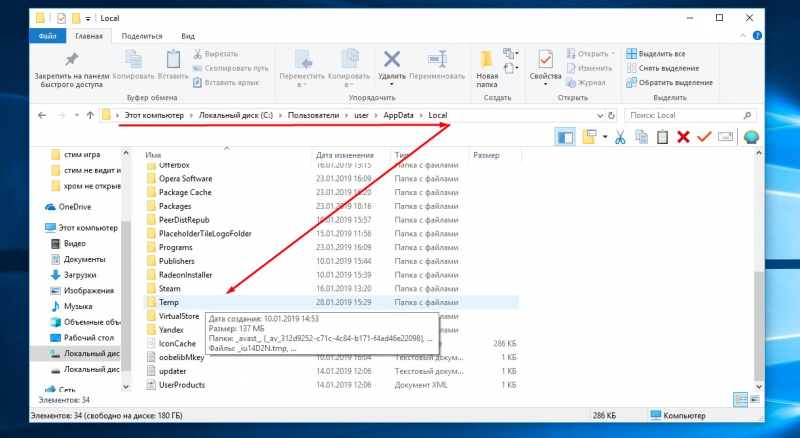The height and width of the screenshot is (438, 800).
Task: Pin folder via Закрепить на панели быстрого доступа
Action: point(72,69)
